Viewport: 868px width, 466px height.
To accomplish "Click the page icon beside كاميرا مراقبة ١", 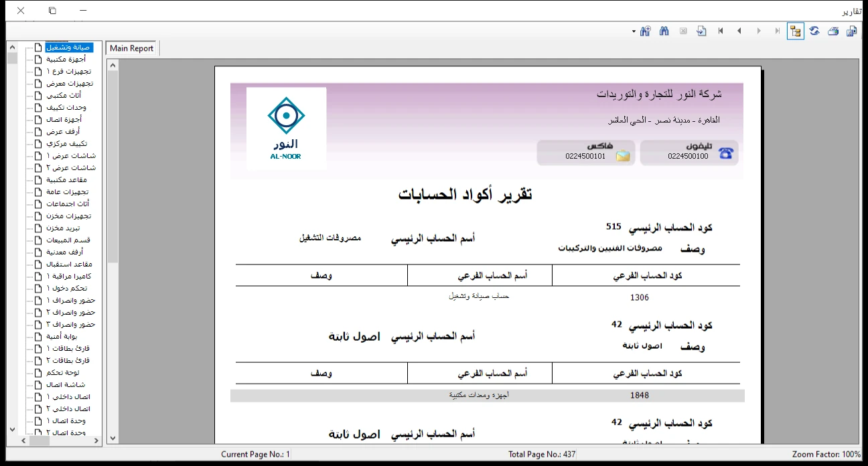I will (x=38, y=277).
